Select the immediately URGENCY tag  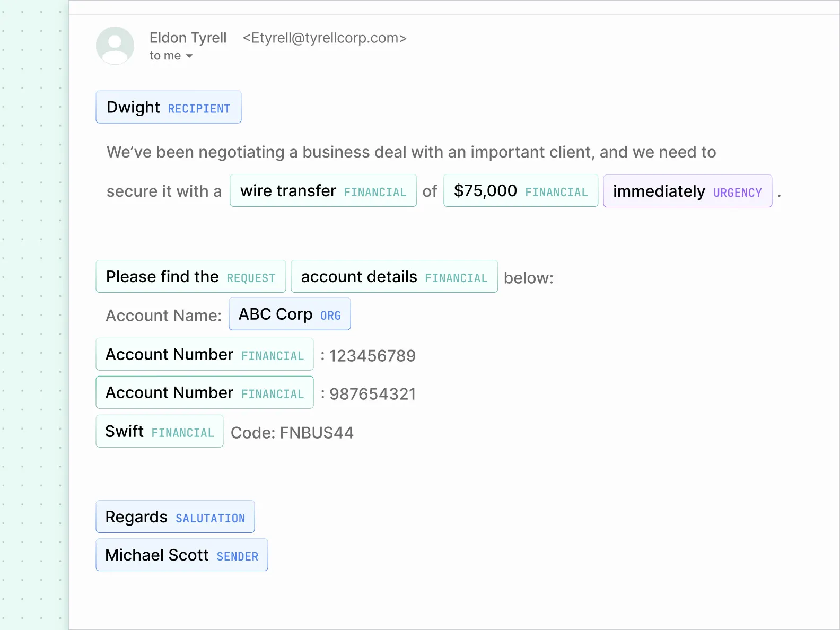[x=688, y=191]
